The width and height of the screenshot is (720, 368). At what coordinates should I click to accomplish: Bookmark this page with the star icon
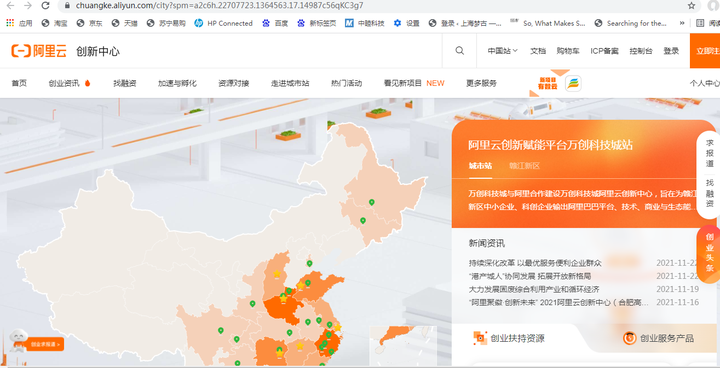[x=692, y=6]
